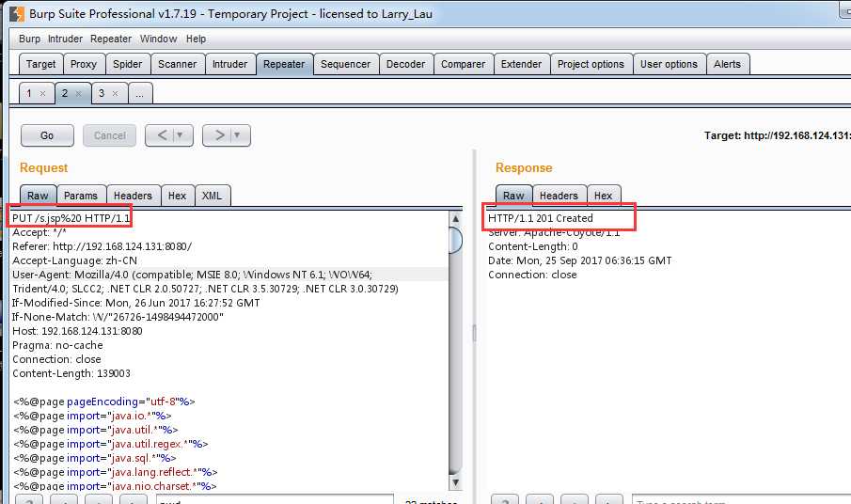This screenshot has width=851, height=504.
Task: Open the Help menu
Action: coord(196,39)
